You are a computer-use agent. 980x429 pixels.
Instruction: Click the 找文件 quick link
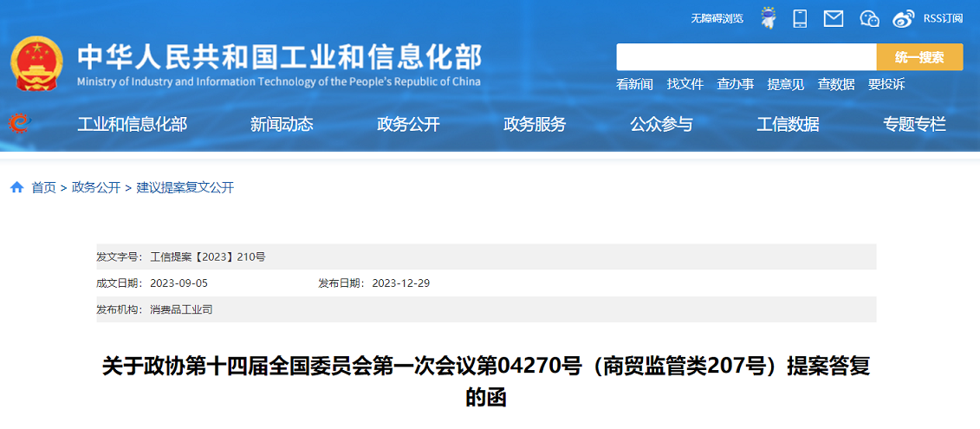685,84
